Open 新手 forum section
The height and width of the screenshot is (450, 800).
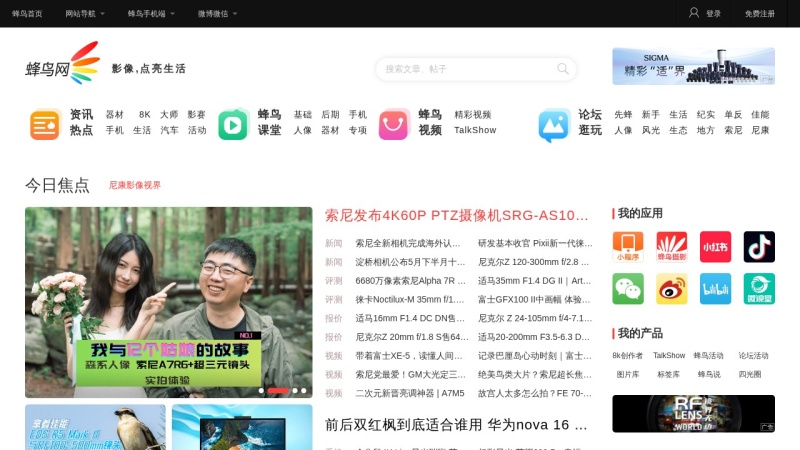(x=651, y=115)
